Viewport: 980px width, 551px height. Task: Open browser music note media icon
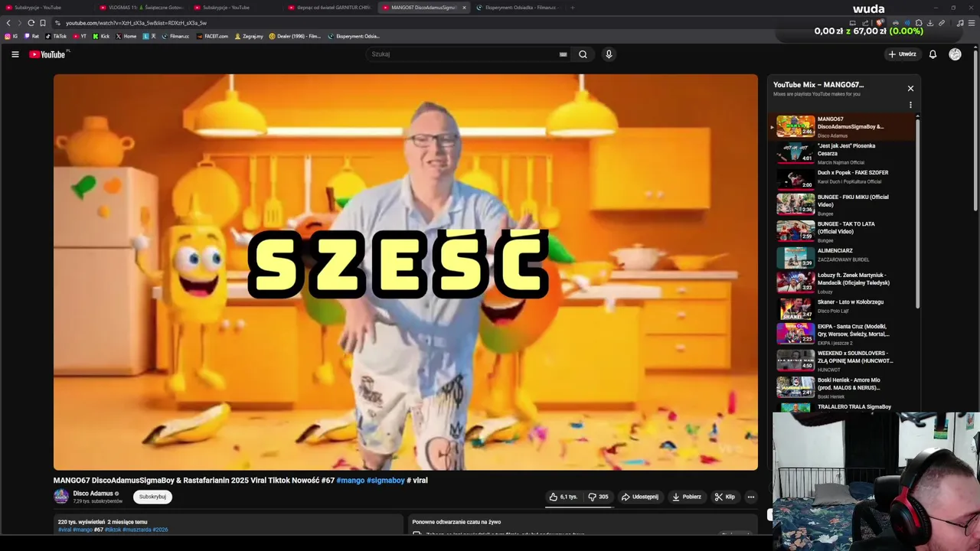(x=960, y=23)
